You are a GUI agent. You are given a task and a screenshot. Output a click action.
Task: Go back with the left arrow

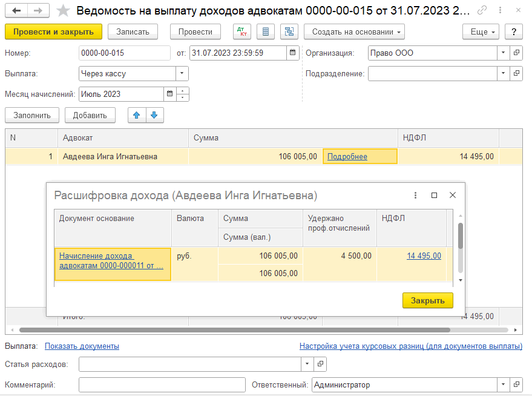click(x=16, y=10)
